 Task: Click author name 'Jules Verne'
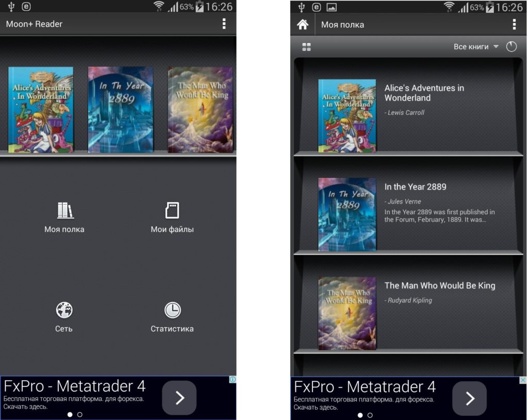404,201
